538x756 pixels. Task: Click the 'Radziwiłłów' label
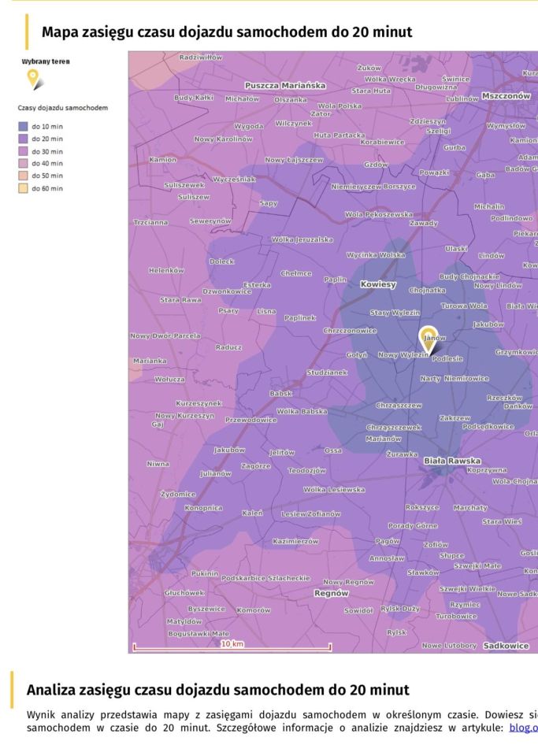tap(201, 57)
